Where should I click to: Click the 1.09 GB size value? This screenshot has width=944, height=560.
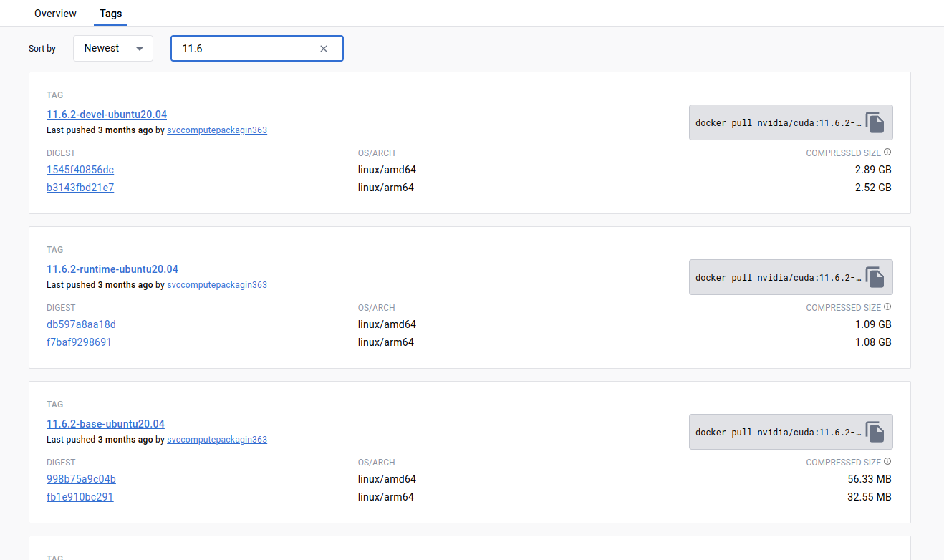click(873, 324)
